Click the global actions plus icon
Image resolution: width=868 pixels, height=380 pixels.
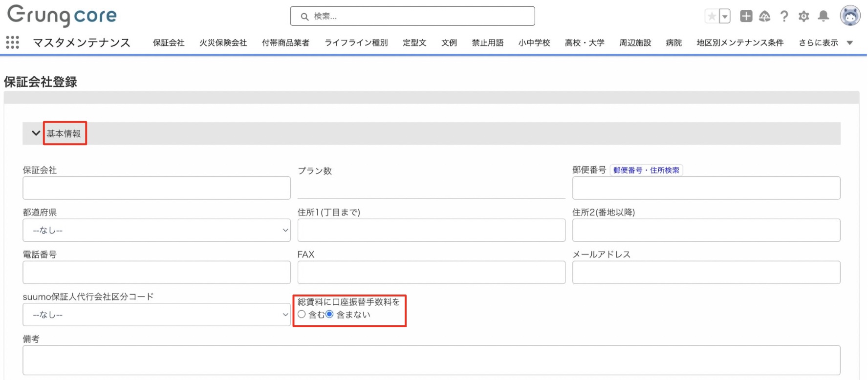coord(746,16)
